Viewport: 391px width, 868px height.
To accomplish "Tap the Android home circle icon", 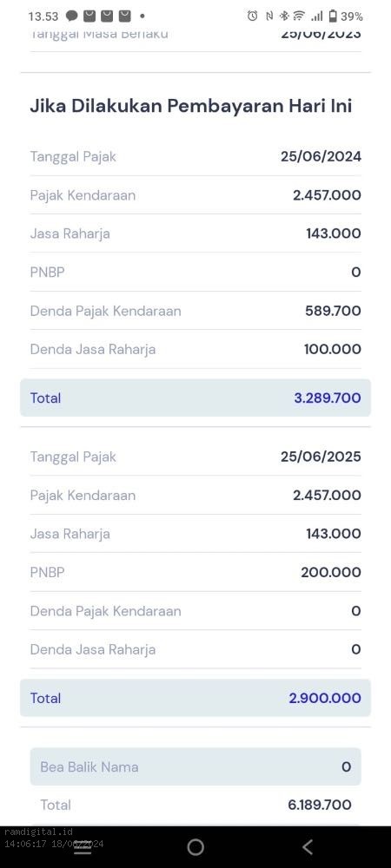I will pos(195,847).
